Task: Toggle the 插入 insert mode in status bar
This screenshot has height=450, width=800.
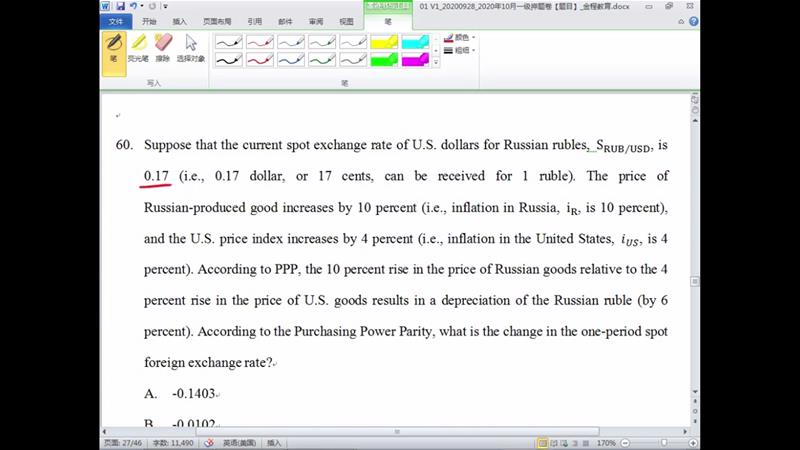Action: 274,442
